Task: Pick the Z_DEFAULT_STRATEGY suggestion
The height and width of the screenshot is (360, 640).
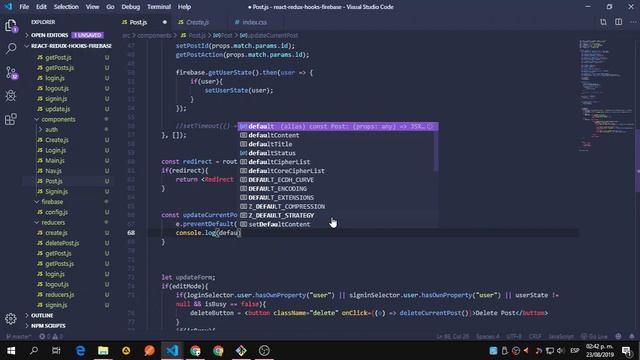Action: 336,216
